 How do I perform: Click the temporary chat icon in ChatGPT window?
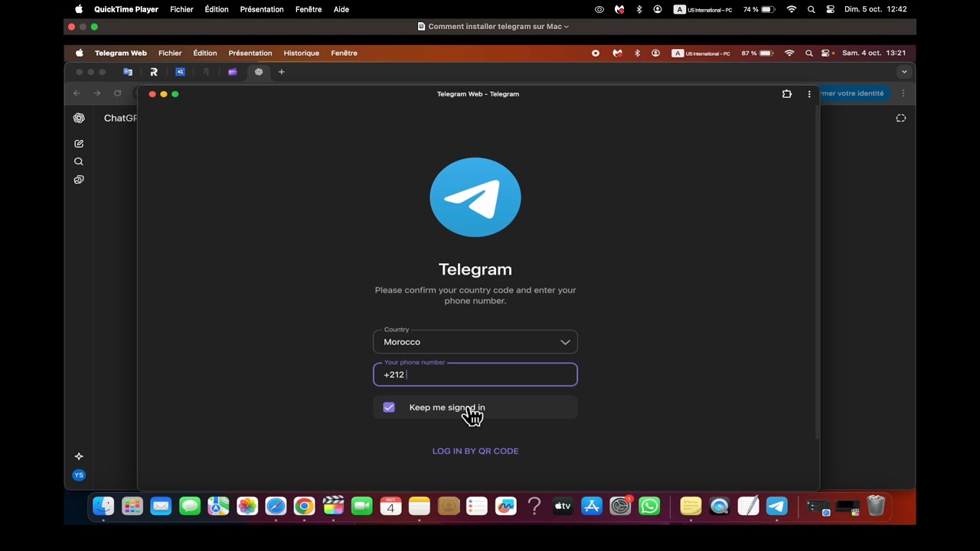(901, 118)
